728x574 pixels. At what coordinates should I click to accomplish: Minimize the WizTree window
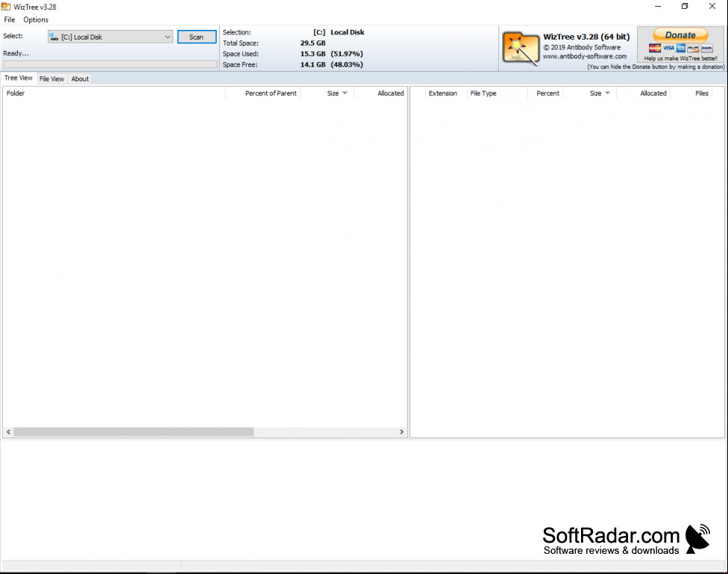(x=657, y=7)
